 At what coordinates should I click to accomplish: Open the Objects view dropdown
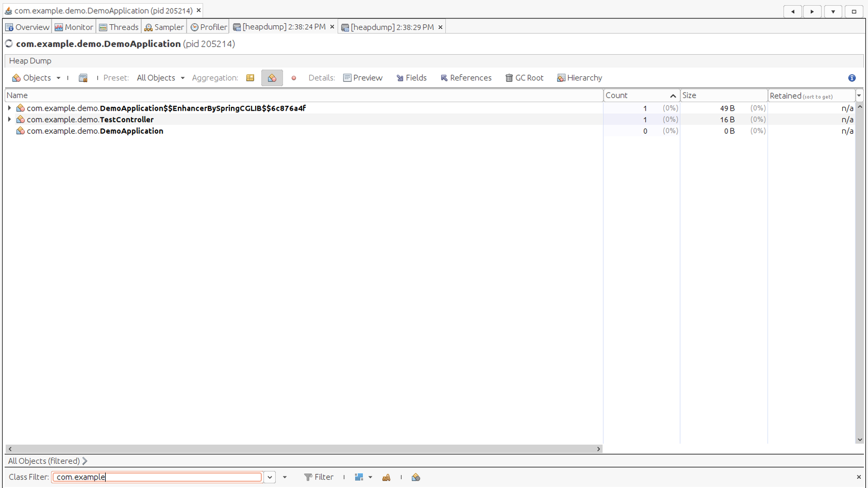pos(36,78)
